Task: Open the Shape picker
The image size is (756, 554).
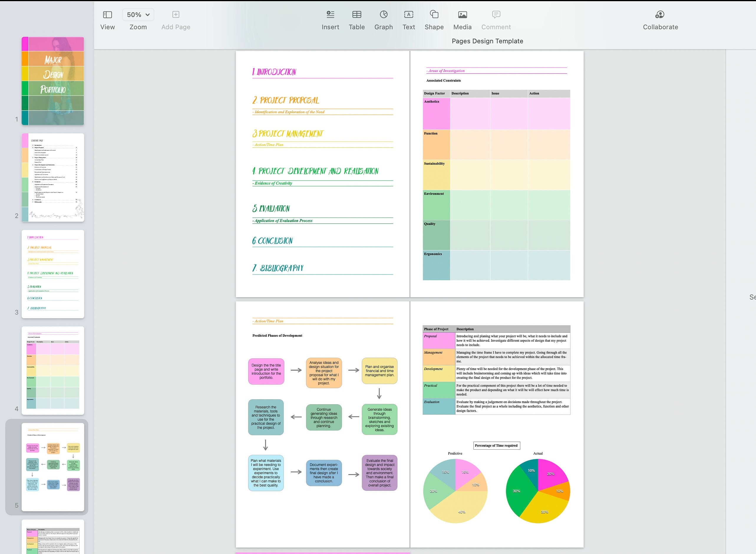Action: coord(434,20)
